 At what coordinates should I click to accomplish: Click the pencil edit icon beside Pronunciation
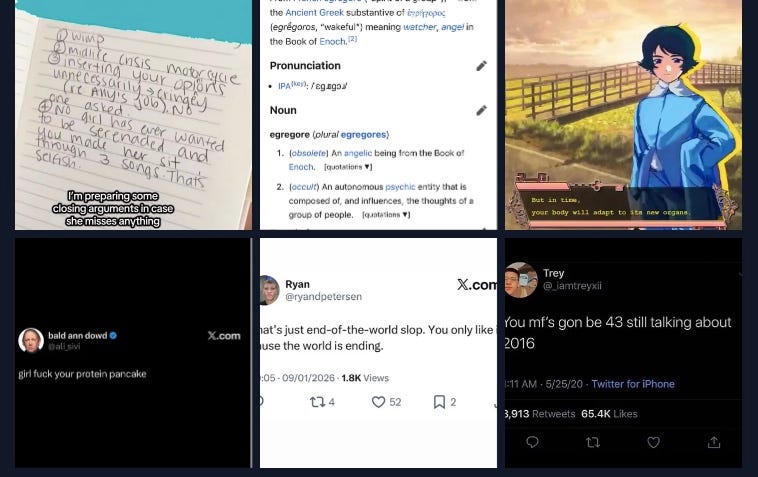(481, 66)
